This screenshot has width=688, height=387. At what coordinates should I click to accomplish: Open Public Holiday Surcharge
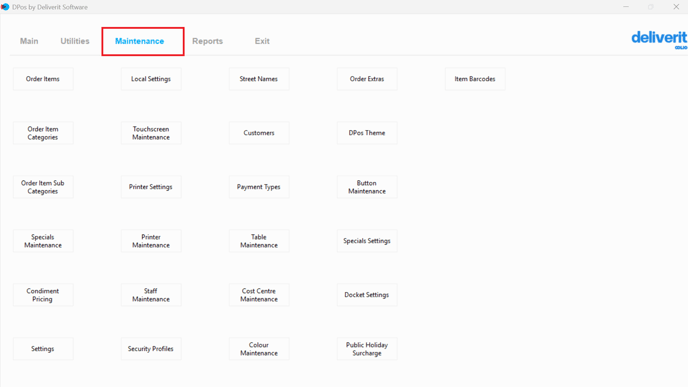(x=367, y=349)
